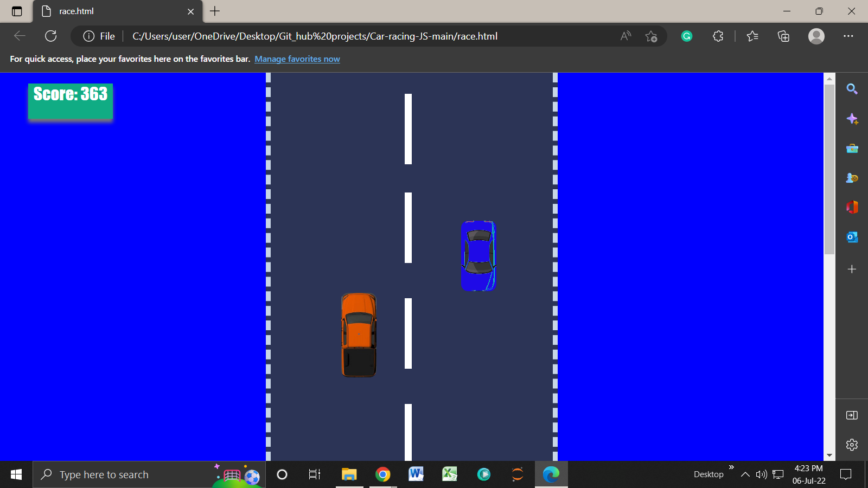Open Discover sparkle icon in sidebar
The height and width of the screenshot is (488, 868).
tap(852, 119)
